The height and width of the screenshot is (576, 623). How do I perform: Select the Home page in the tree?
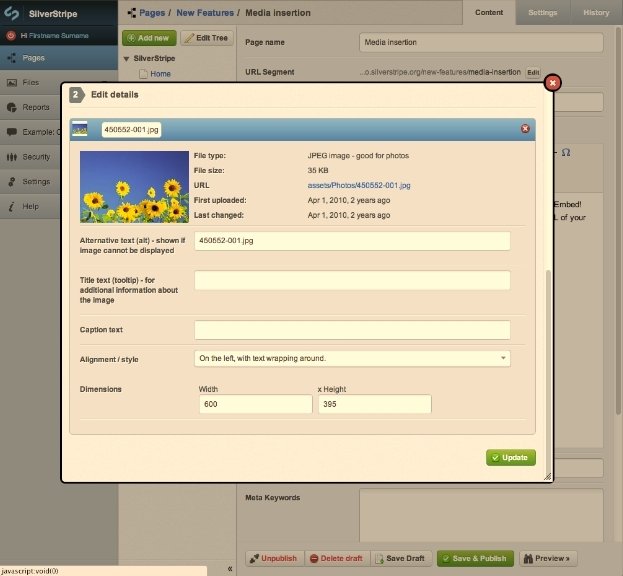point(160,74)
